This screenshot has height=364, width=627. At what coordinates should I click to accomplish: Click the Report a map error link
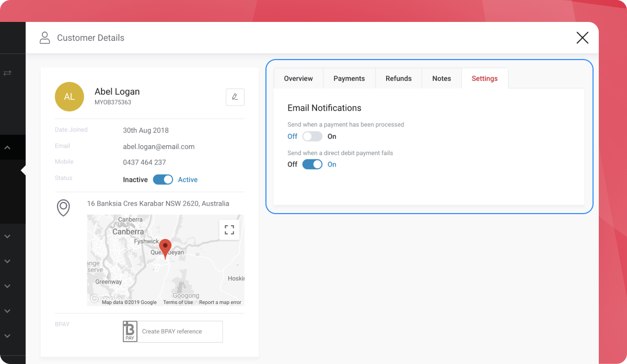pos(220,302)
